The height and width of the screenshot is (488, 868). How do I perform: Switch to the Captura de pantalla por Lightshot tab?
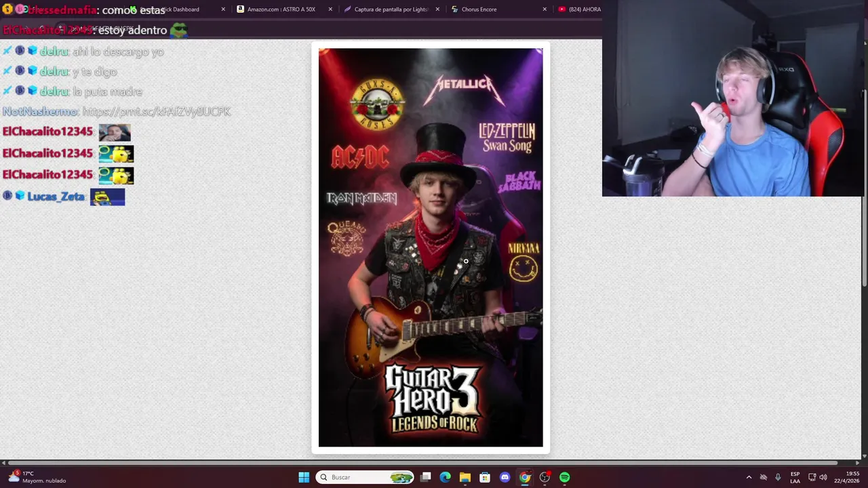(391, 9)
